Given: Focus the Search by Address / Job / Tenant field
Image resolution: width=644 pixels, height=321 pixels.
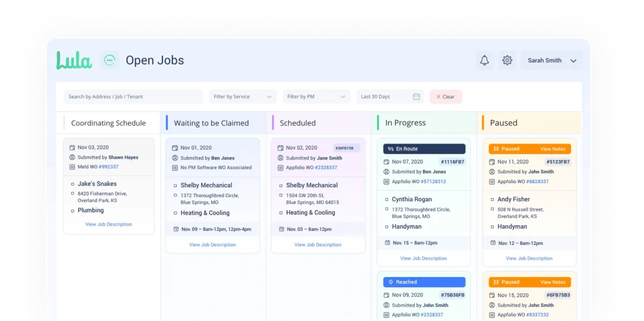Looking at the screenshot, I should (133, 96).
